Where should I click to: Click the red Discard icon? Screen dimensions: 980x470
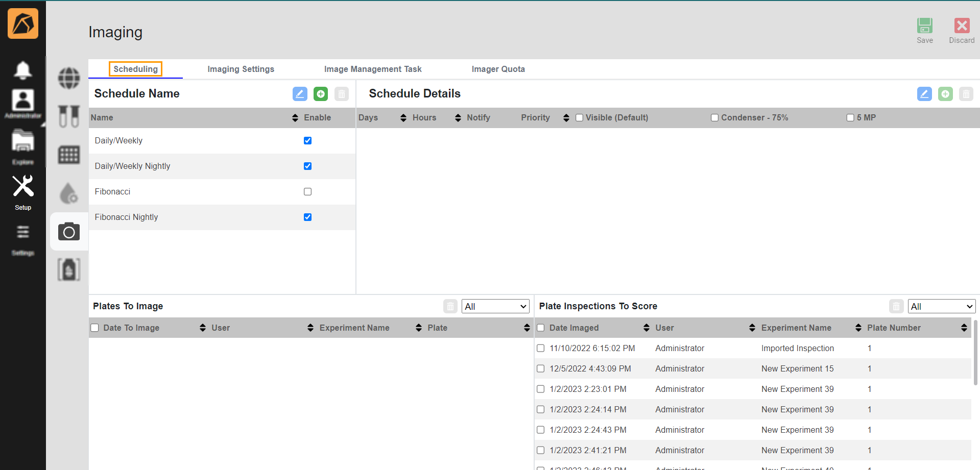pos(962,26)
